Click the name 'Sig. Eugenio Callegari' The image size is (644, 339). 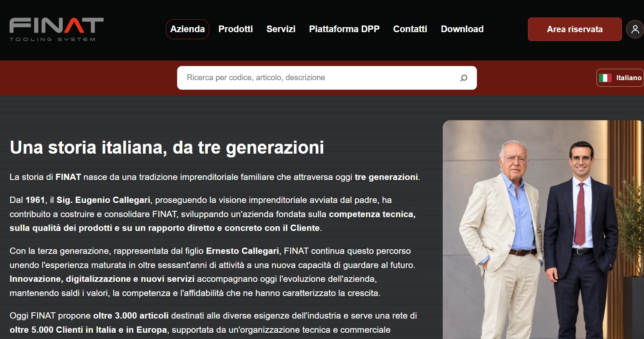click(x=104, y=200)
